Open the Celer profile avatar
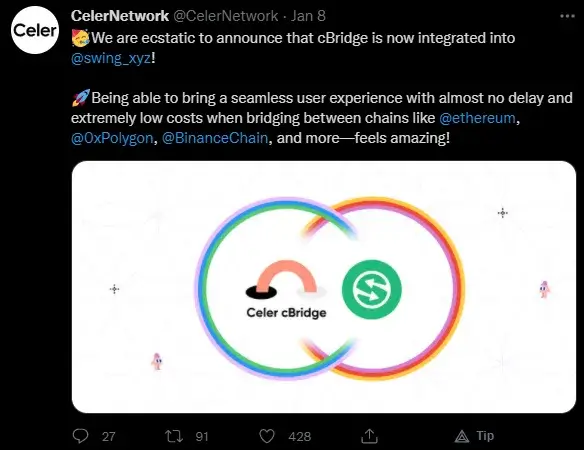This screenshot has height=450, width=584. [x=35, y=30]
